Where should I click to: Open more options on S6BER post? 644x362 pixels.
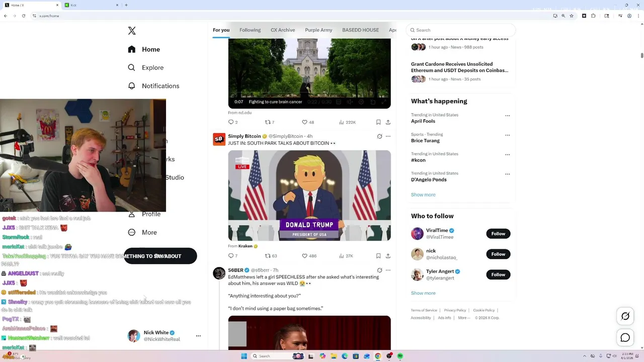(388, 270)
